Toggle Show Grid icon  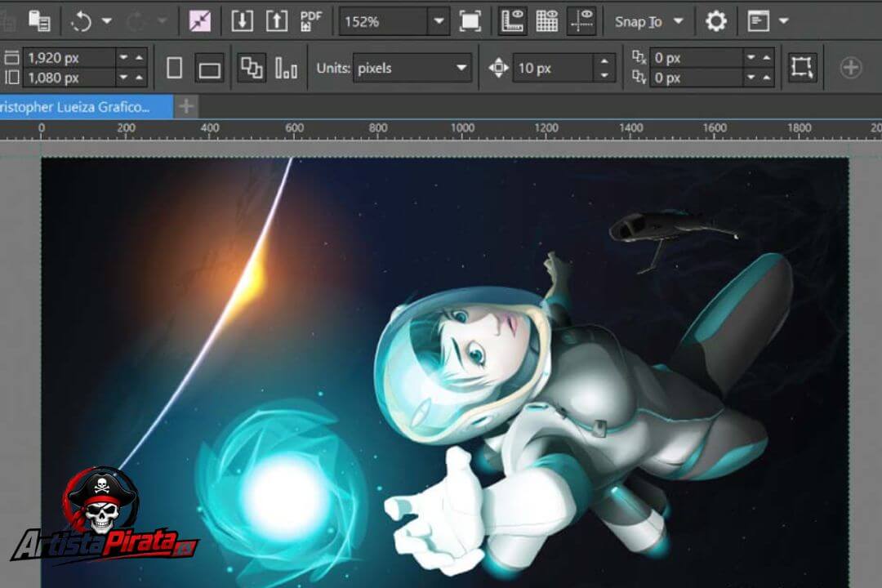(546, 21)
